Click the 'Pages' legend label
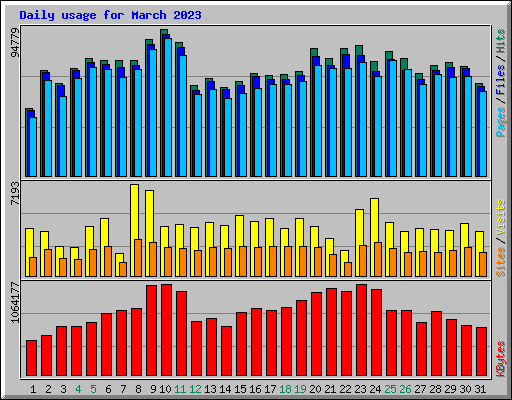 tap(501, 122)
